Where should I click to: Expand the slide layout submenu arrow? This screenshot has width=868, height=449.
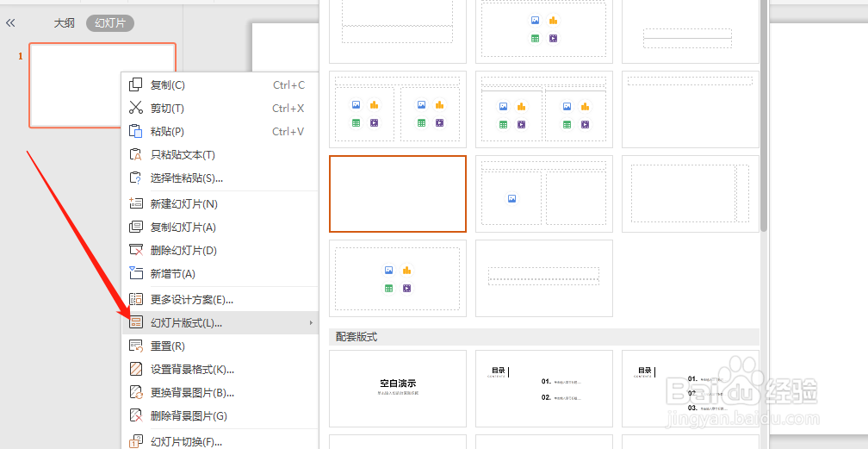tap(311, 322)
